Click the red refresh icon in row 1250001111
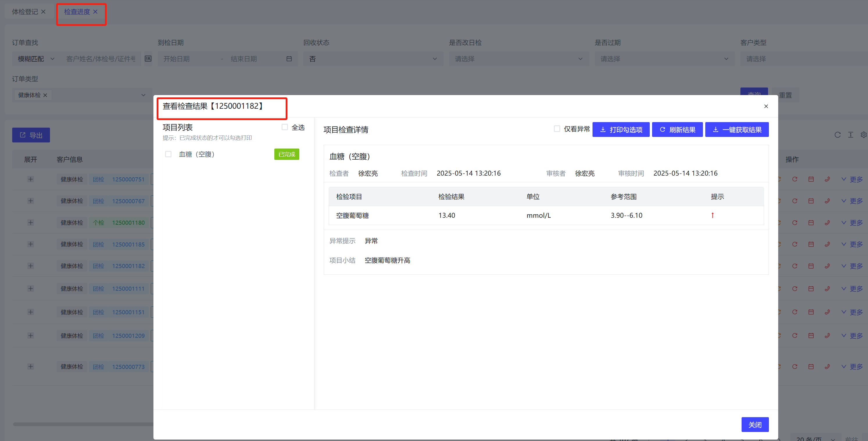Screen dimensions: 868x441 (794, 289)
